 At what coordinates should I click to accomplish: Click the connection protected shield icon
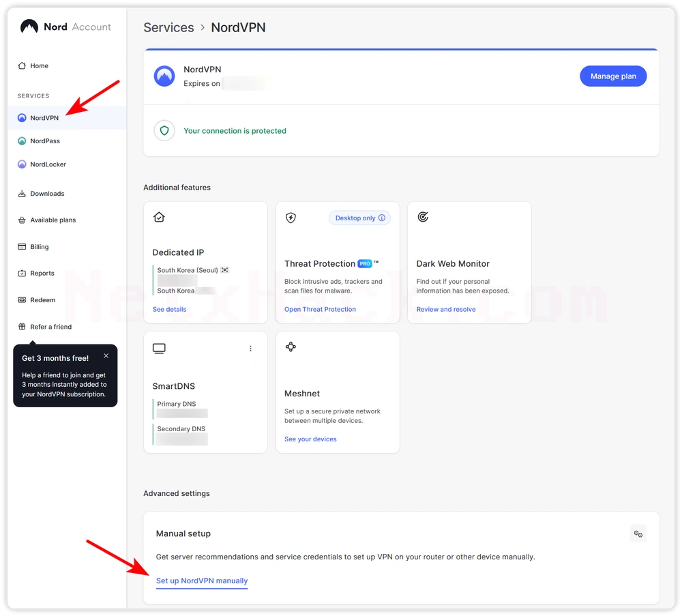click(164, 130)
